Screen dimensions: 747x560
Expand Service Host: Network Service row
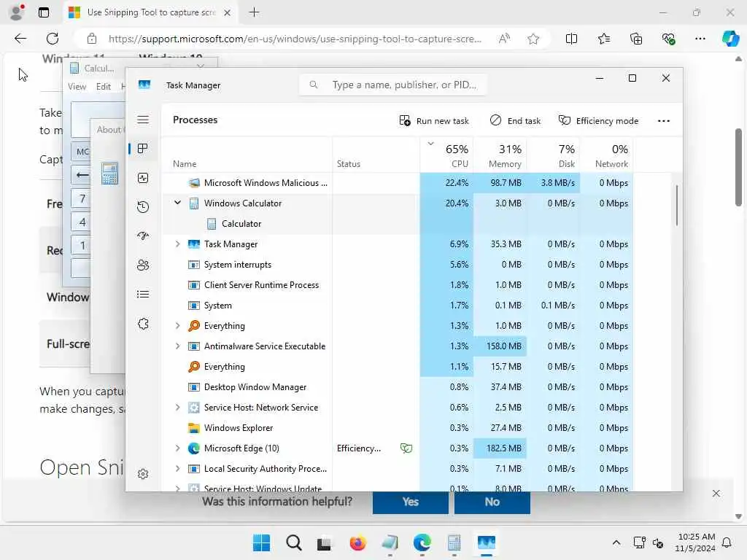point(178,408)
